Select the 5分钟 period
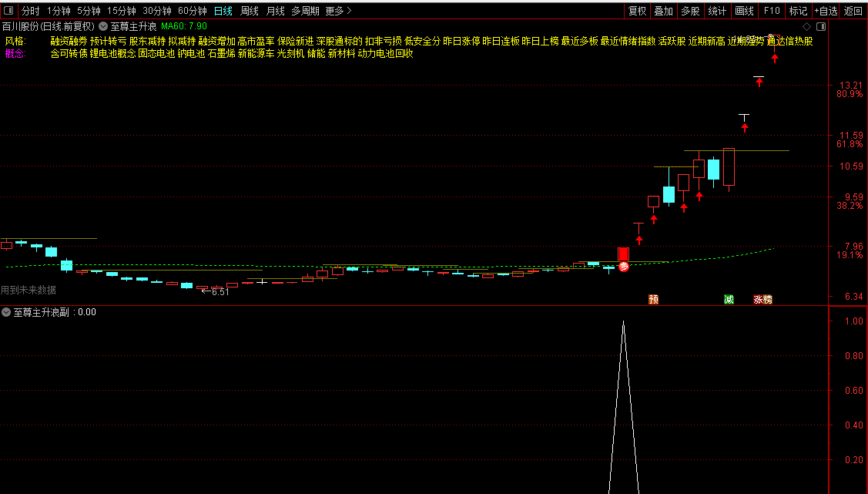 89,11
